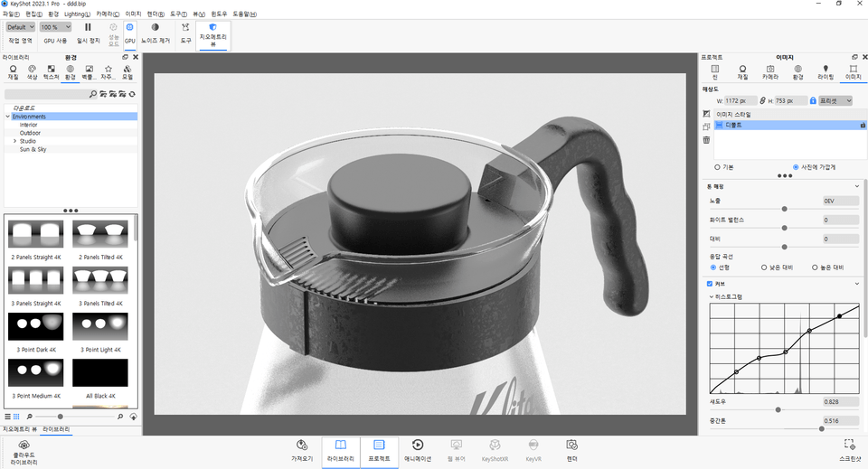Toggle the 커브 checkbox
868x469 pixels.
click(x=709, y=284)
